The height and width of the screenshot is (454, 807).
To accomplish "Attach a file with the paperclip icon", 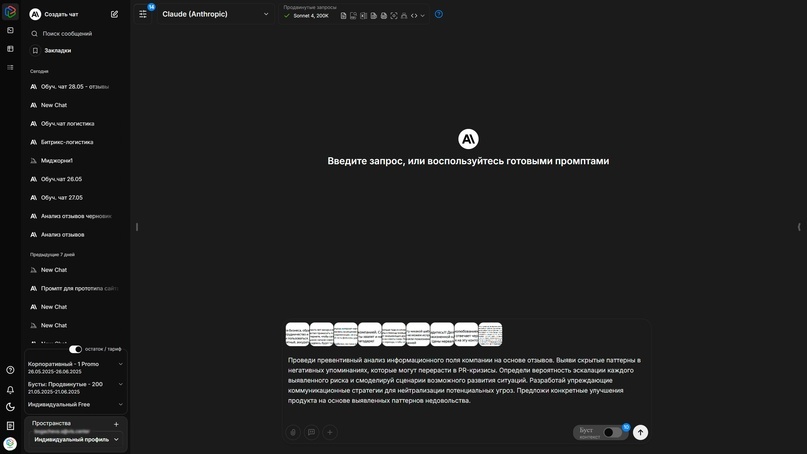I will (293, 432).
